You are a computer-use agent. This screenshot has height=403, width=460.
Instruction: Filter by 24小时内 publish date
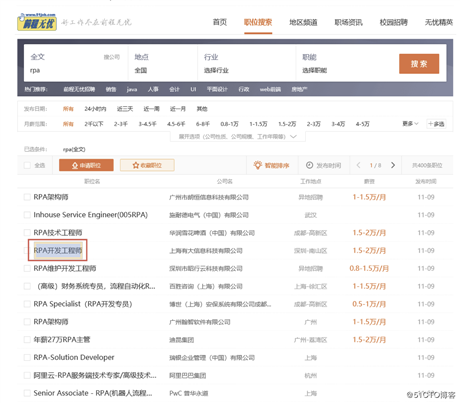point(95,109)
